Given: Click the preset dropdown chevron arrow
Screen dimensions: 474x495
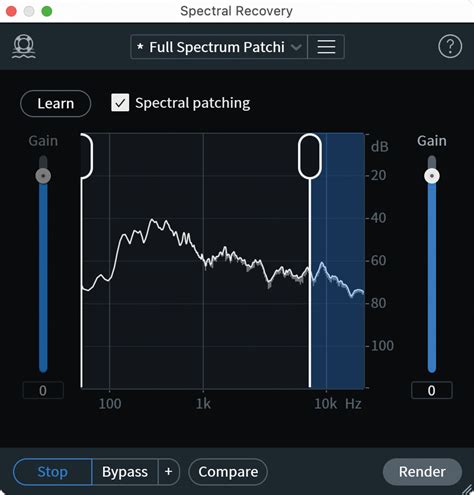Looking at the screenshot, I should pyautogui.click(x=296, y=47).
